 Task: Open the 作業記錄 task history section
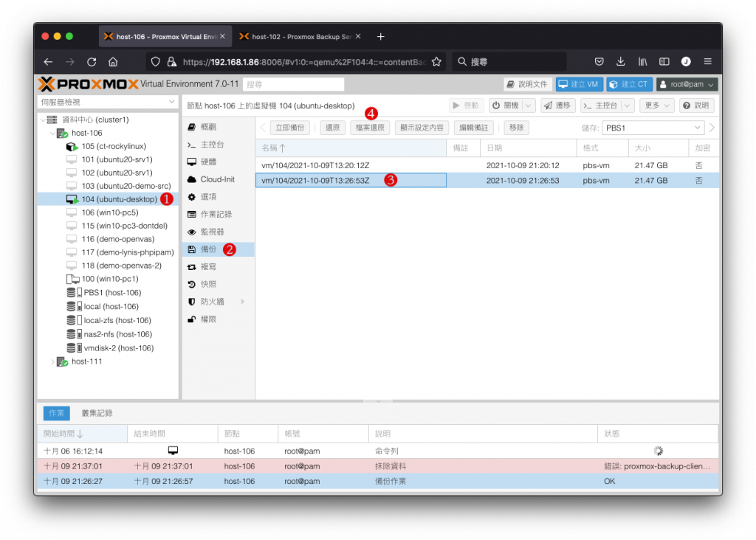218,215
